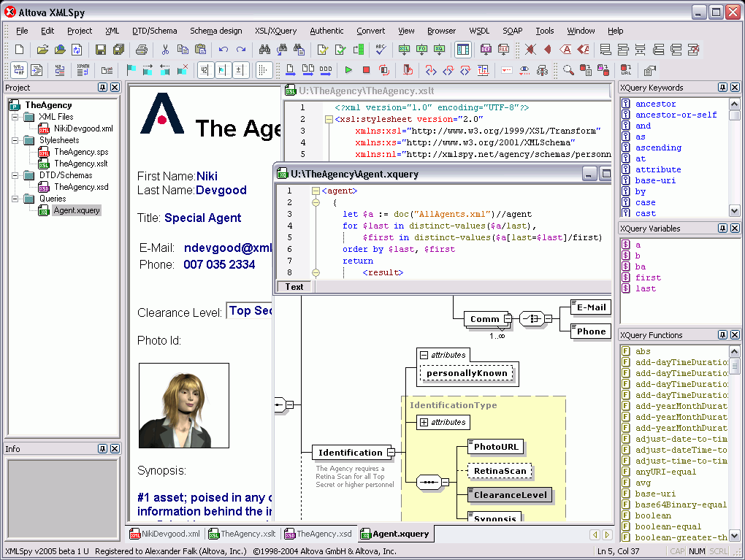Click the DEF toolbar icon
Viewport: 745px width, 560px height.
(x=486, y=50)
